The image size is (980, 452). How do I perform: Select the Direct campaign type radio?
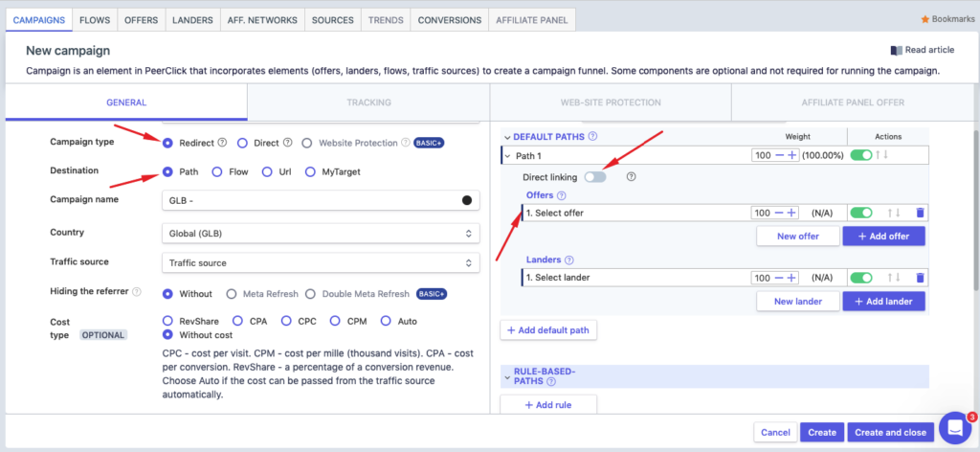pos(242,143)
